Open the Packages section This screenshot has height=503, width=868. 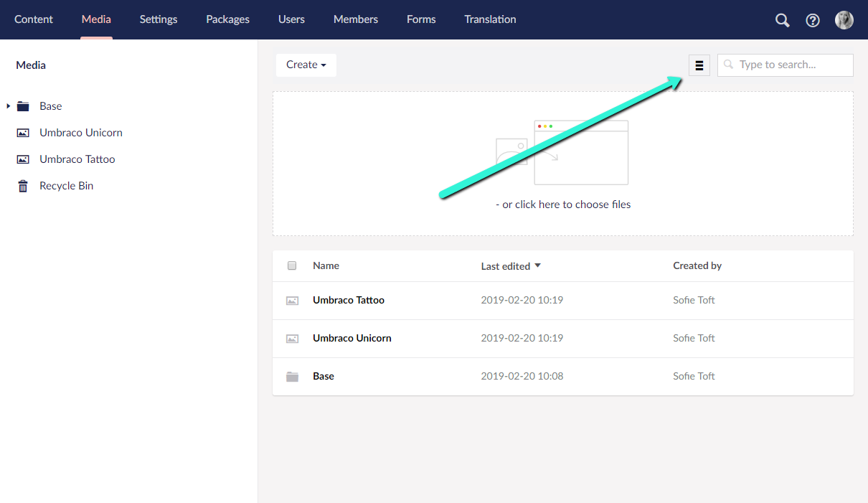[x=227, y=19]
